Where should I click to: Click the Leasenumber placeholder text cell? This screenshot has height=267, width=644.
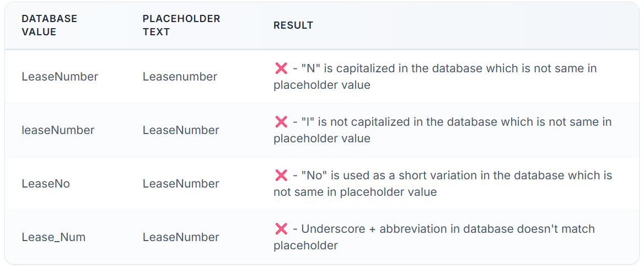180,77
